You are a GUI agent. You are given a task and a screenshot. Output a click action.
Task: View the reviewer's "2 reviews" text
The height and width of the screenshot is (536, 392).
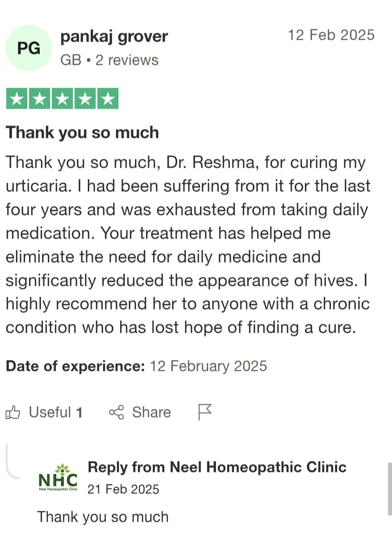tap(127, 60)
